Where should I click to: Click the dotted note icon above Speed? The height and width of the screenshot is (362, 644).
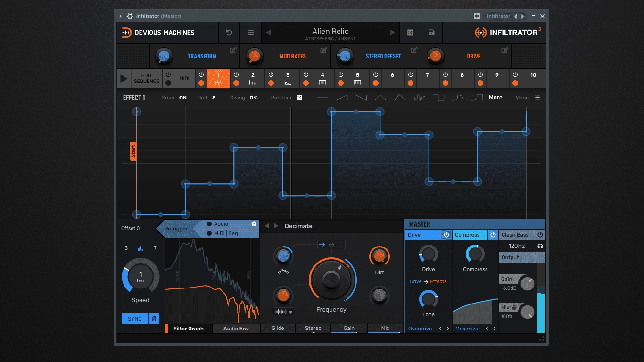pos(140,248)
